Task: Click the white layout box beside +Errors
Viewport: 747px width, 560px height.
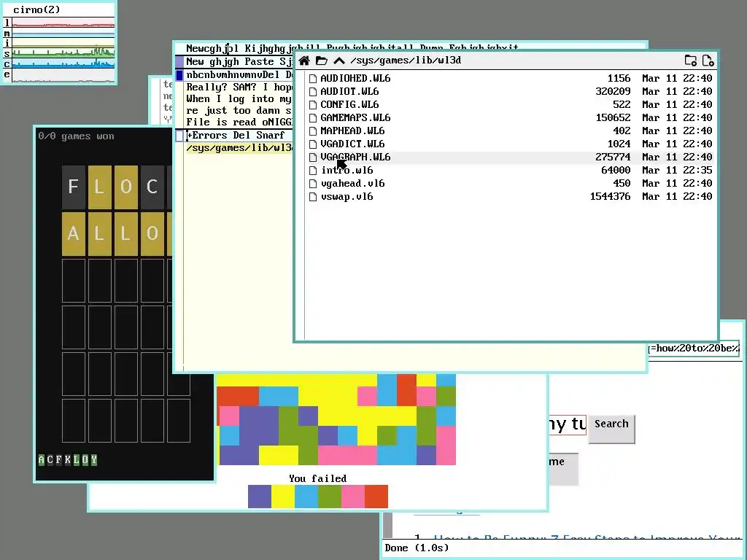Action: click(179, 136)
